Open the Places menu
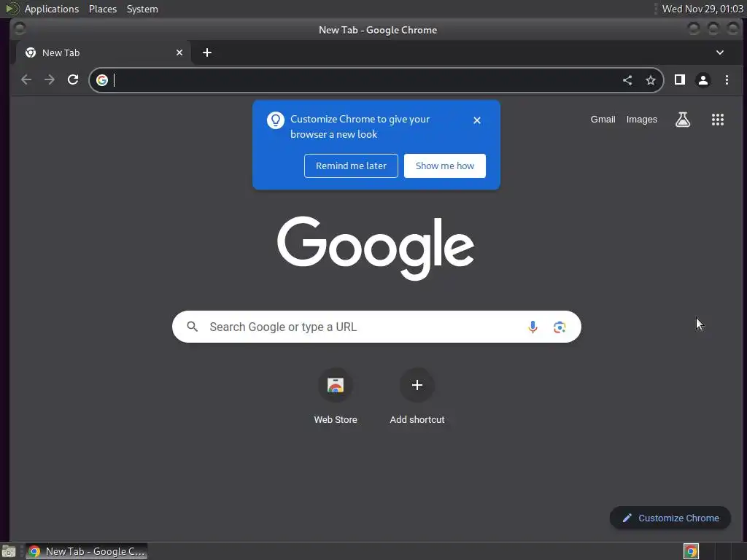The width and height of the screenshot is (747, 560). [103, 9]
